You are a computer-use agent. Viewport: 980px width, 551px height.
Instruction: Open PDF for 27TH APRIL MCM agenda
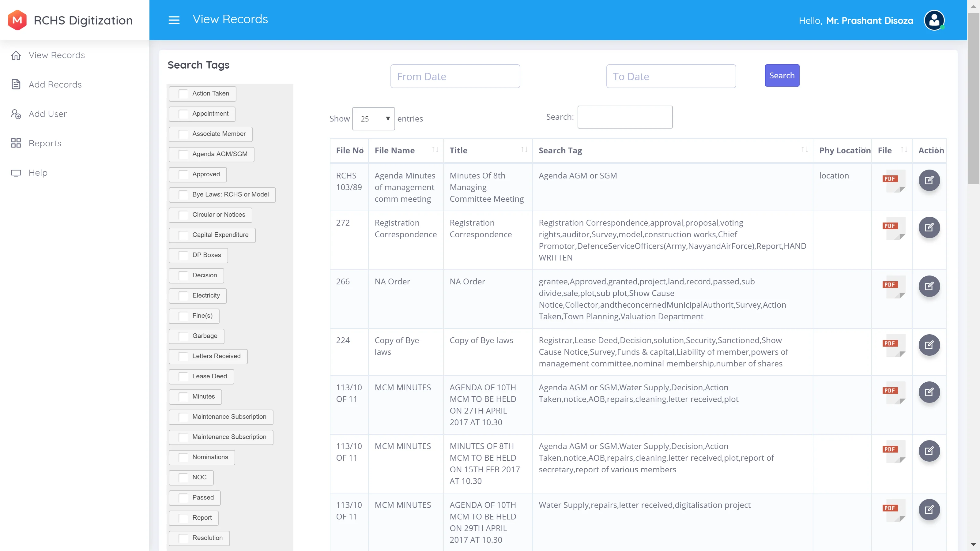[893, 393]
